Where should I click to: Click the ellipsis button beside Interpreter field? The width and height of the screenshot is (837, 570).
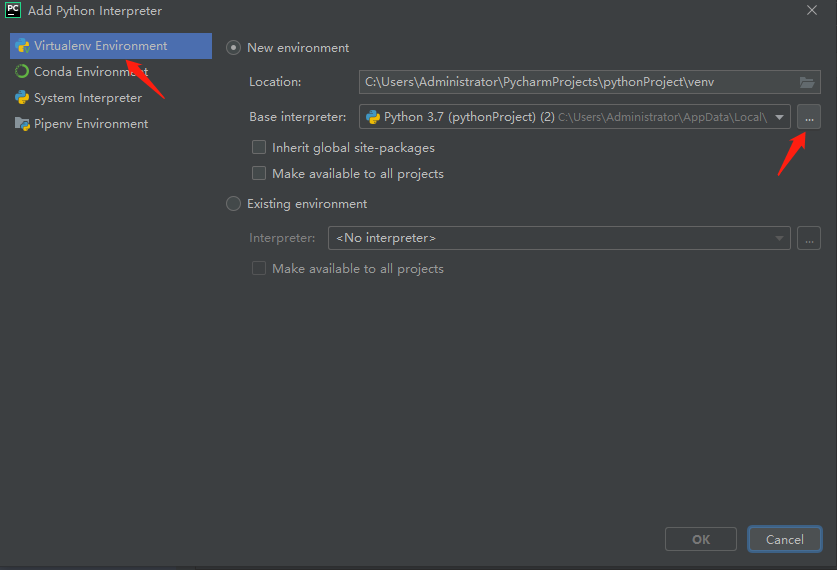809,238
